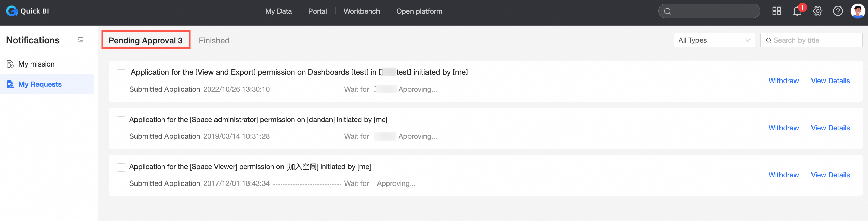Expand the All Types dropdown
Viewport: 868px width, 221px height.
(714, 40)
